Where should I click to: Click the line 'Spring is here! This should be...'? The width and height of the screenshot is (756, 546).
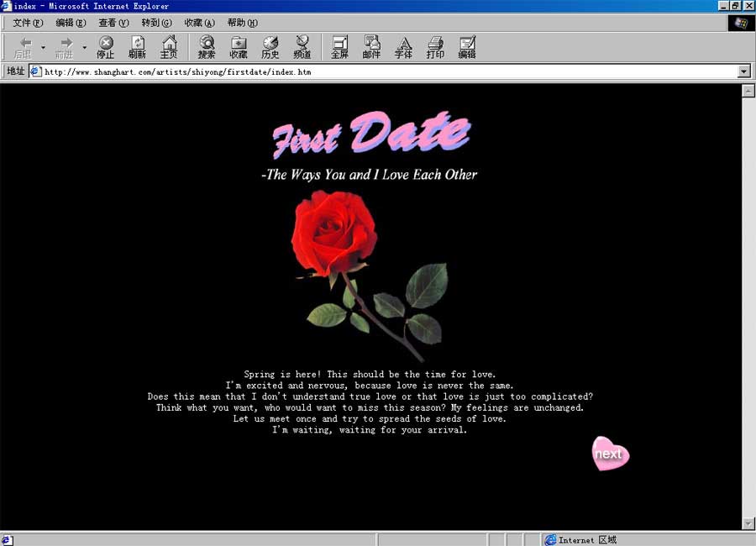pos(370,374)
